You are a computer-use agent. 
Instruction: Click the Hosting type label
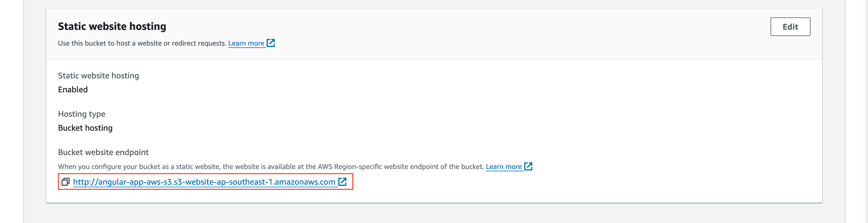coord(82,114)
